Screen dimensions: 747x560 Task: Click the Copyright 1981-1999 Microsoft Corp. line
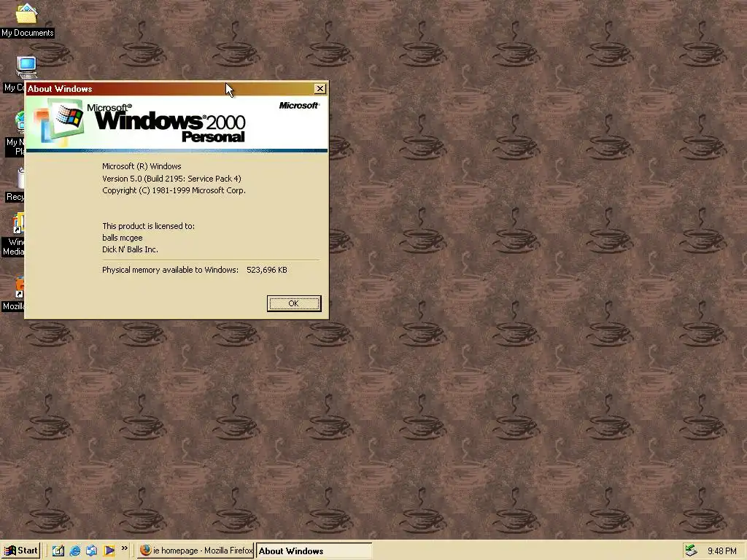pos(174,190)
